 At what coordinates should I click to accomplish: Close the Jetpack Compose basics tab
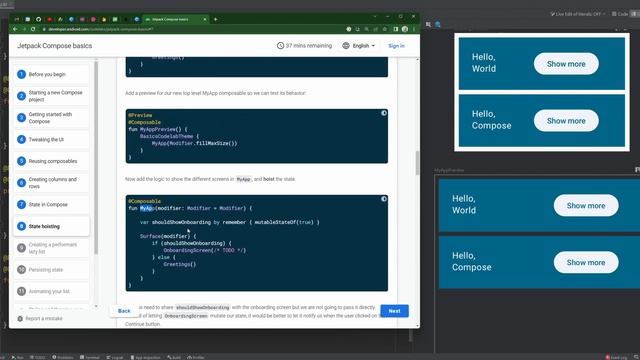coord(205,19)
